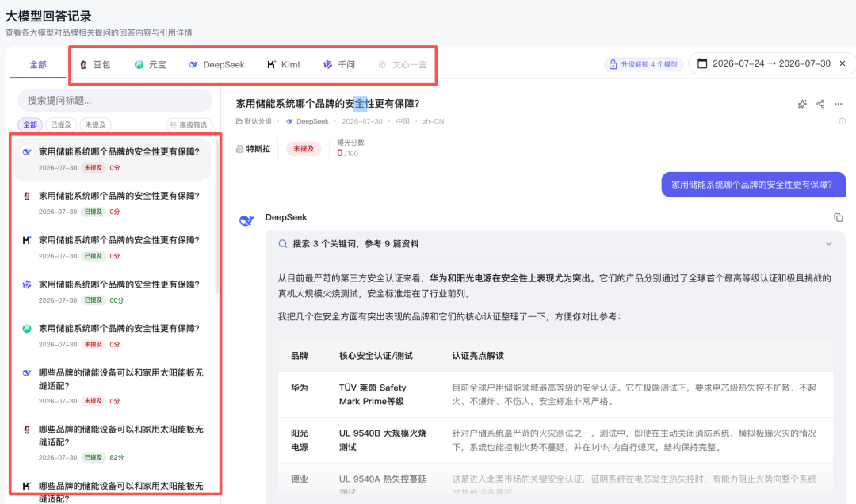Filter list by 未提及

[x=96, y=124]
